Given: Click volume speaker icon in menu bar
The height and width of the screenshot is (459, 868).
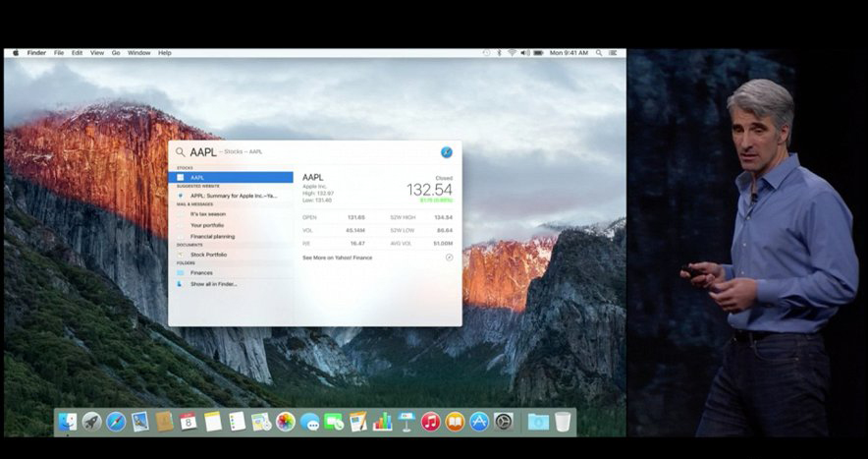Looking at the screenshot, I should [x=524, y=53].
